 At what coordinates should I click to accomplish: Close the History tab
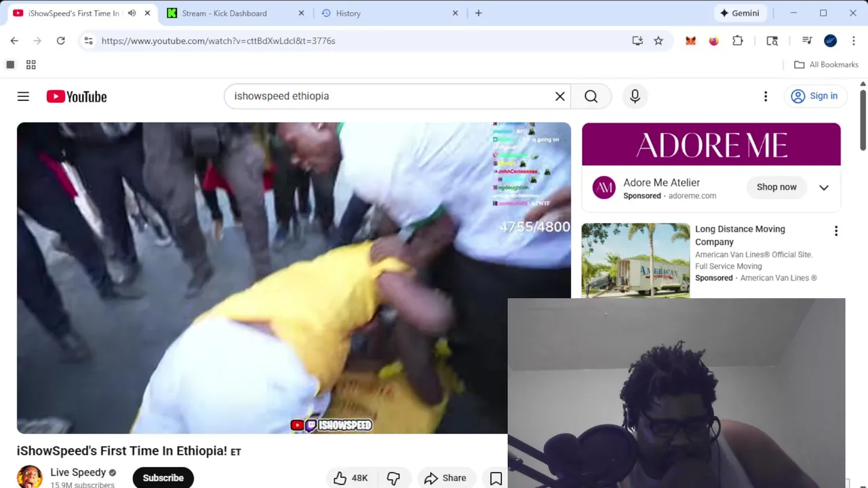pos(455,13)
